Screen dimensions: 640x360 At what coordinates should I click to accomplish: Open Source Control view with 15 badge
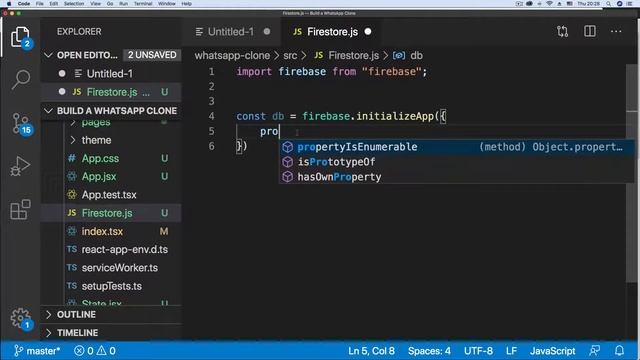click(x=21, y=123)
